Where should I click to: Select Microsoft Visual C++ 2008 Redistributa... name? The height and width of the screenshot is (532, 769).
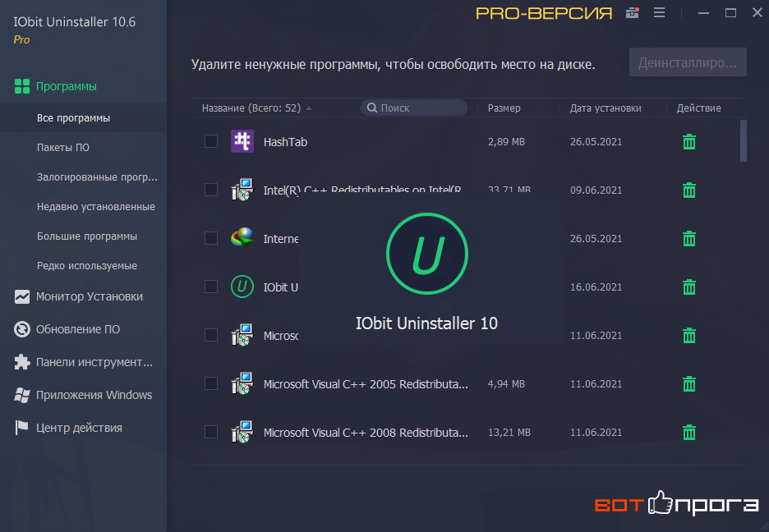coord(366,433)
